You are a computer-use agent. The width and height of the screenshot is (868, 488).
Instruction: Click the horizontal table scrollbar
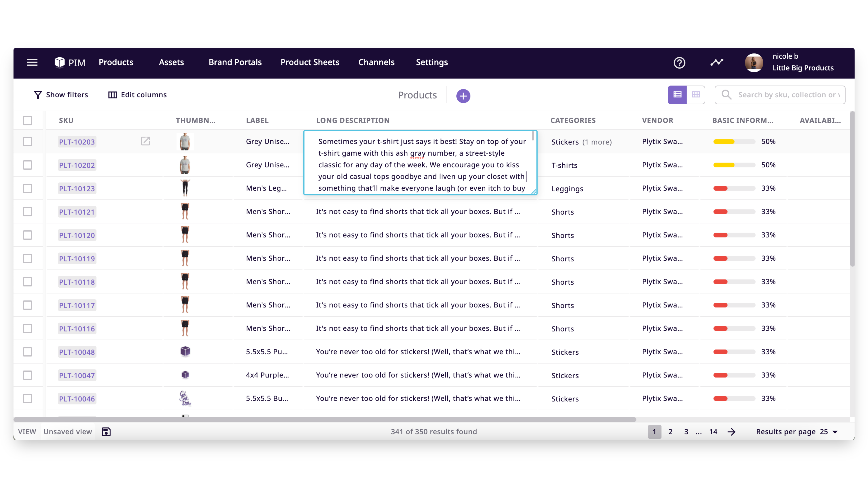point(325,419)
